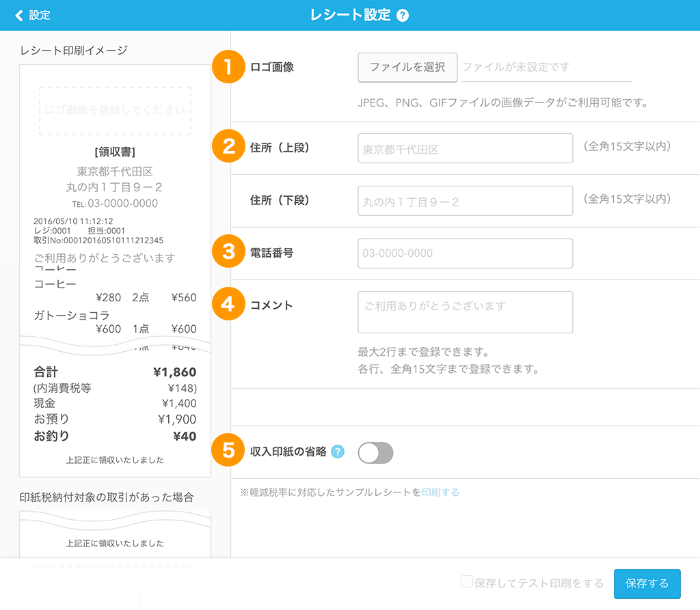The width and height of the screenshot is (700, 610).
Task: Click the logo placeholder in receipt preview
Action: point(115,111)
